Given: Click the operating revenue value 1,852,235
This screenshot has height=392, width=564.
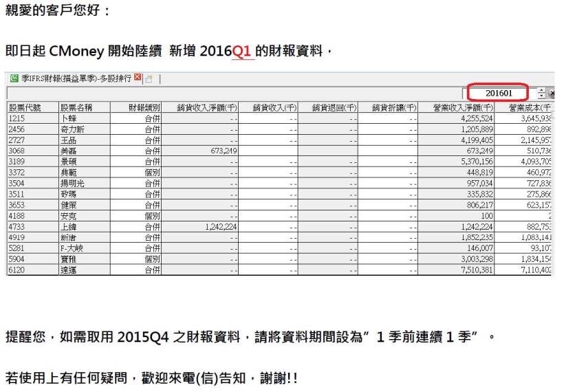Looking at the screenshot, I should 477,237.
